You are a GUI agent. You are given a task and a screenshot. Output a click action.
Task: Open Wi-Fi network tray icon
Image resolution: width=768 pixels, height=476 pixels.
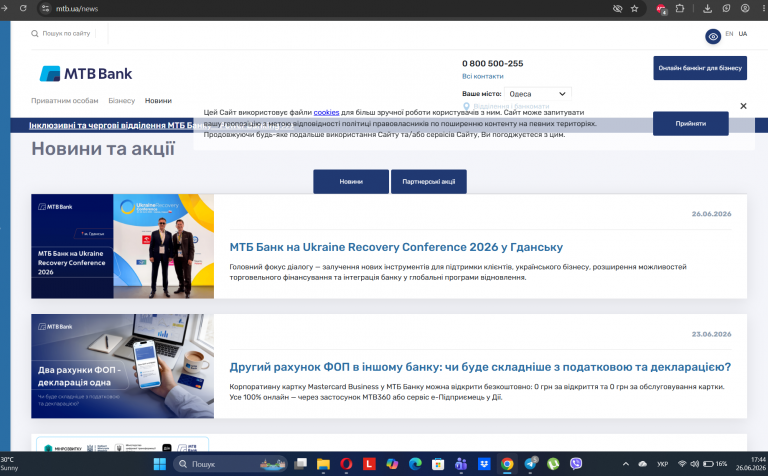pyautogui.click(x=682, y=464)
